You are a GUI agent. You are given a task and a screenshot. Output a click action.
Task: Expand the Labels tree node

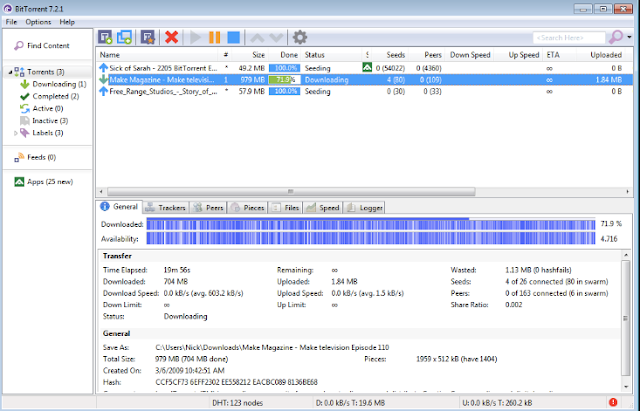16,133
